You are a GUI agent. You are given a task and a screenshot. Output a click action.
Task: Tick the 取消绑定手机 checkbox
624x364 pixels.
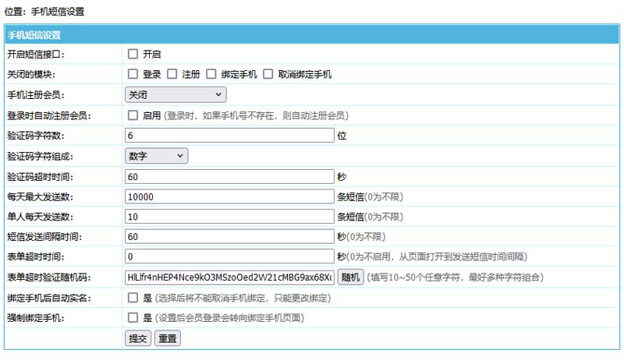click(268, 75)
